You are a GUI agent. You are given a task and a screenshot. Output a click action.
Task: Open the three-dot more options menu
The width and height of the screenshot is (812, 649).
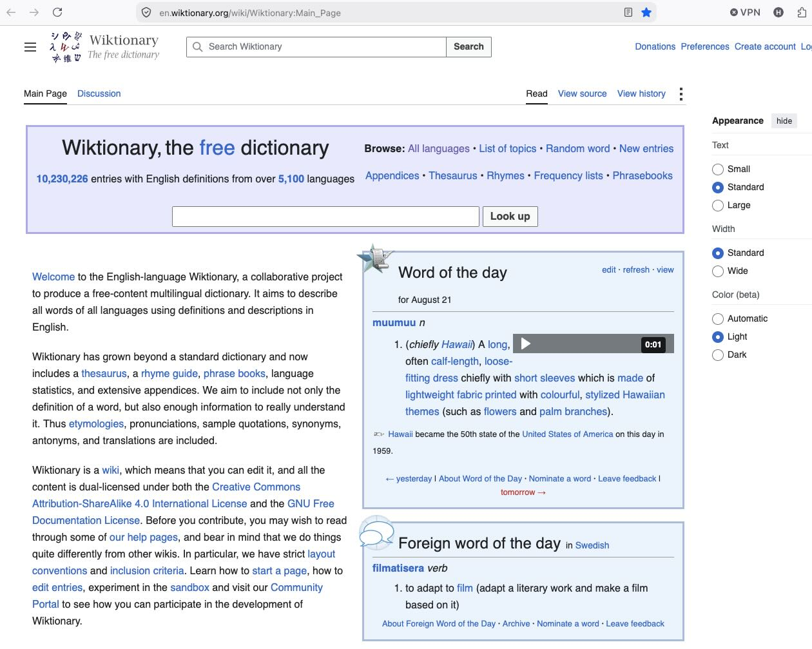[681, 94]
